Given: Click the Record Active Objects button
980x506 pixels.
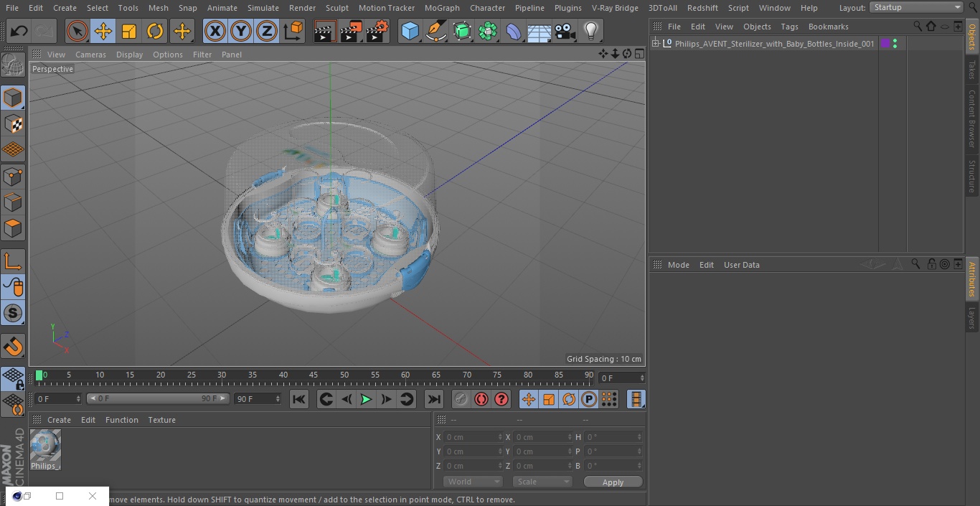Looking at the screenshot, I should click(461, 399).
